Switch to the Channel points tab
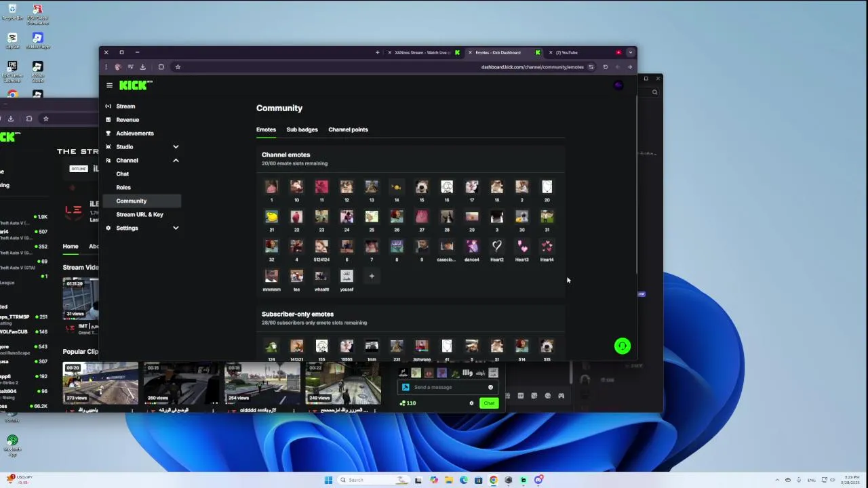The height and width of the screenshot is (488, 868). [348, 129]
